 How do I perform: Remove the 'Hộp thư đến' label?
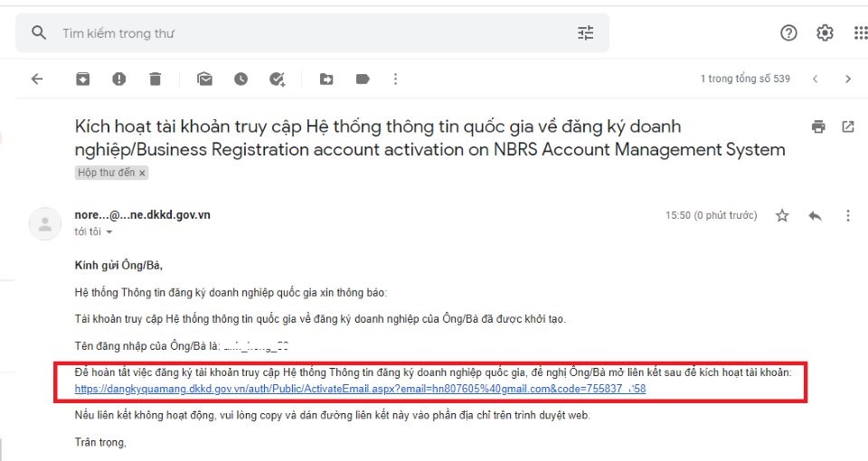(142, 173)
